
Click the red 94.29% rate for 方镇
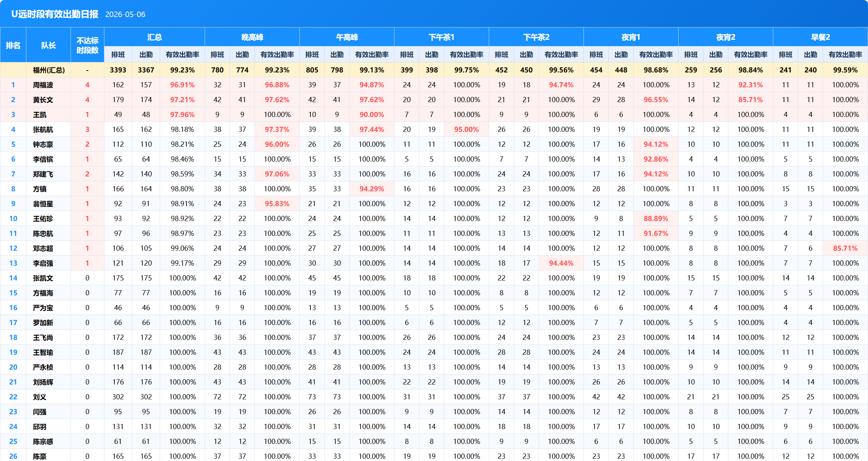coord(372,189)
